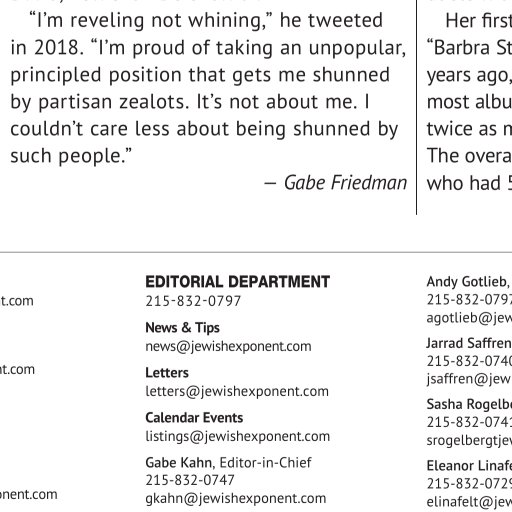Select the EDITORIAL DEPARTMENT heading
The image size is (512, 512).
pyautogui.click(x=238, y=282)
